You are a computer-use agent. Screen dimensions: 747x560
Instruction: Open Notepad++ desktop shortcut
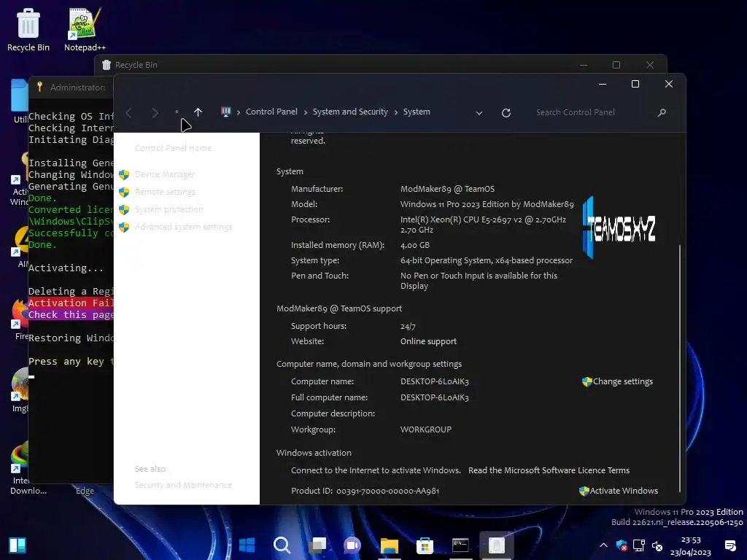(85, 29)
